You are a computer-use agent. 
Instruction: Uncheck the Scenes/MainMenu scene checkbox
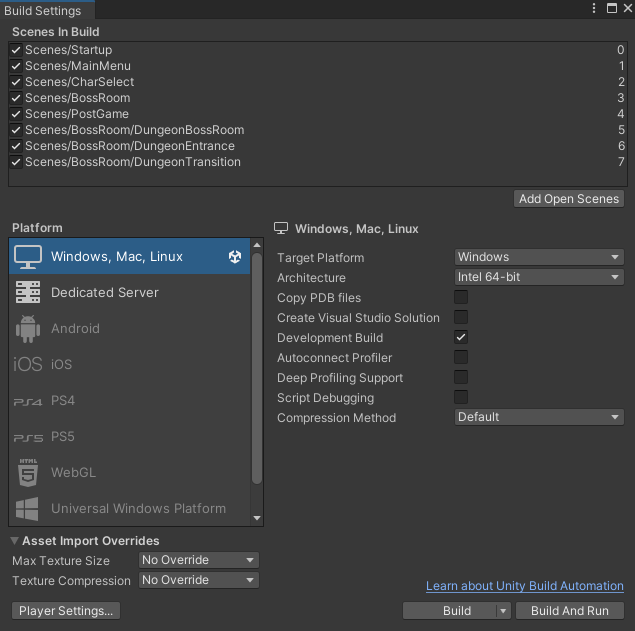point(16,66)
